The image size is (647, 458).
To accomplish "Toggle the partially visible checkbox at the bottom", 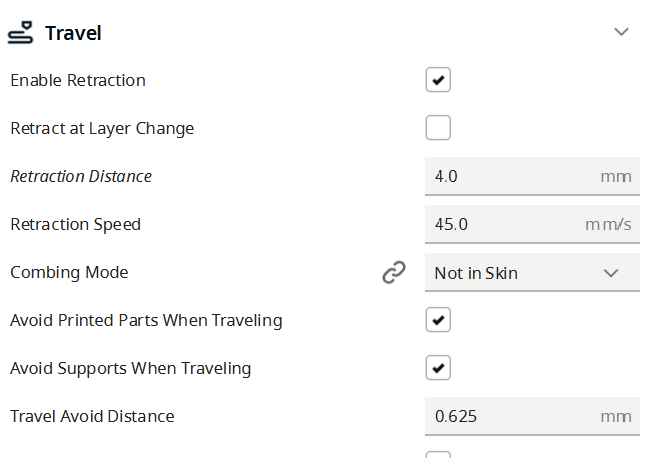I will point(438,454).
